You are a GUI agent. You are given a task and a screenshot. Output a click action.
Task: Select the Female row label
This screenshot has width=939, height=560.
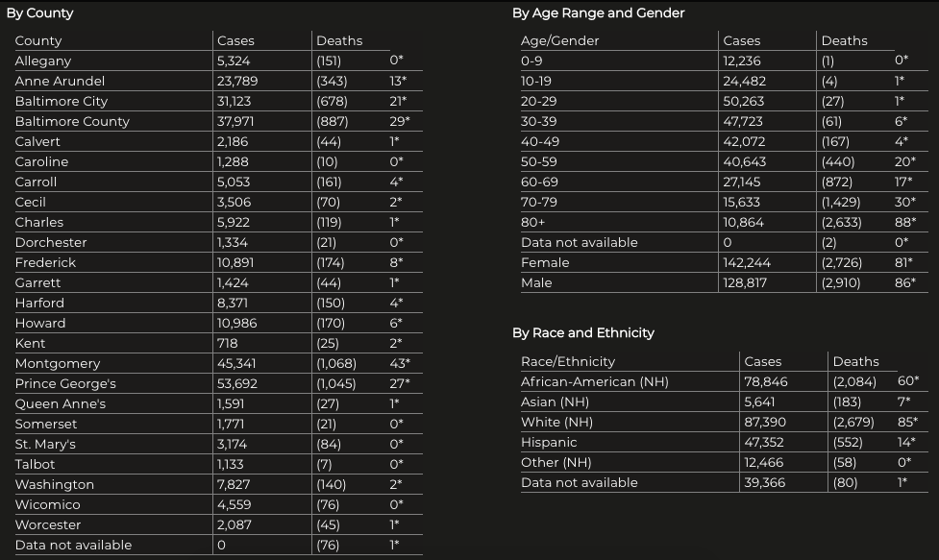click(545, 262)
